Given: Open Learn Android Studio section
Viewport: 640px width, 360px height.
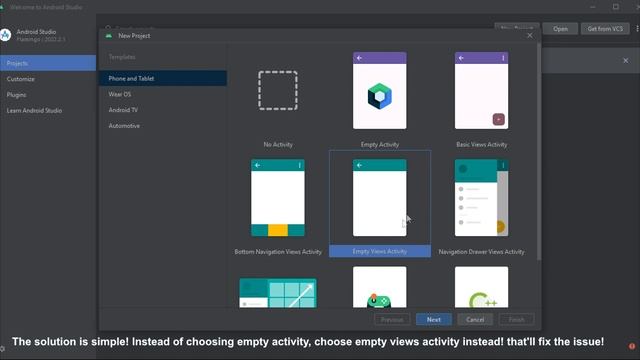Looking at the screenshot, I should pos(48,111).
